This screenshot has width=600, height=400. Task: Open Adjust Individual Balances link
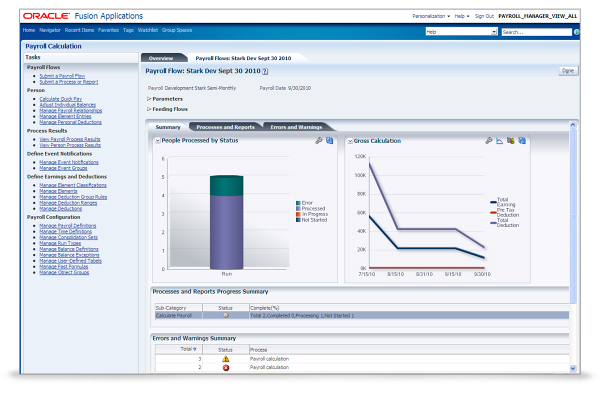67,104
